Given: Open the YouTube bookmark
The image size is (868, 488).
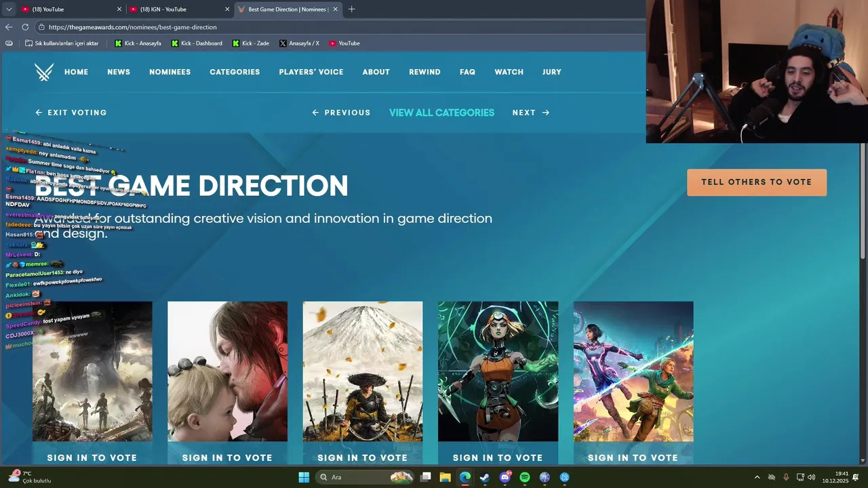Looking at the screenshot, I should coord(344,43).
